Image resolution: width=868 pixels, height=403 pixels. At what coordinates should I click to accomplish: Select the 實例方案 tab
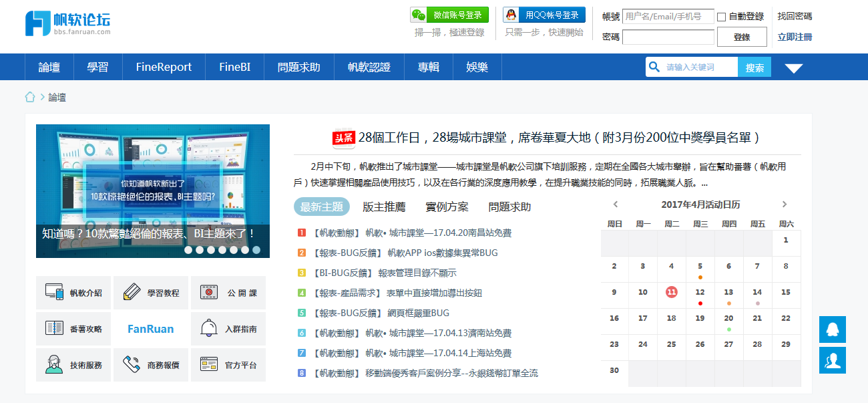(447, 207)
